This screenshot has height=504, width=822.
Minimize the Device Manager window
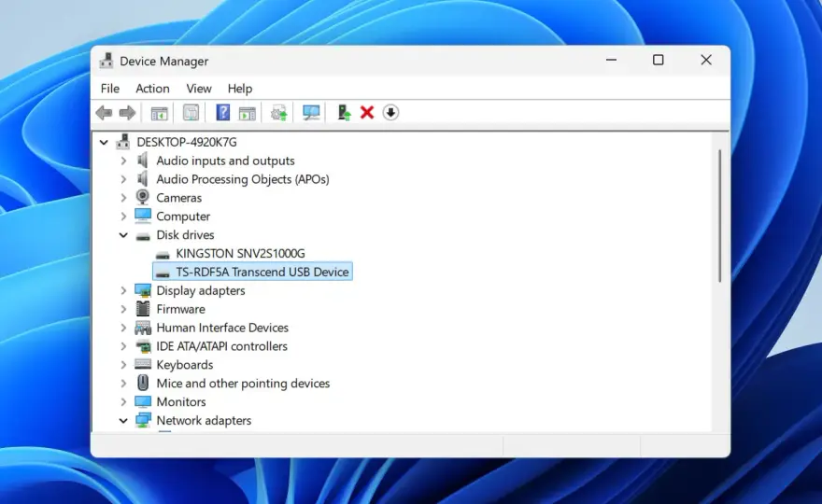point(611,60)
